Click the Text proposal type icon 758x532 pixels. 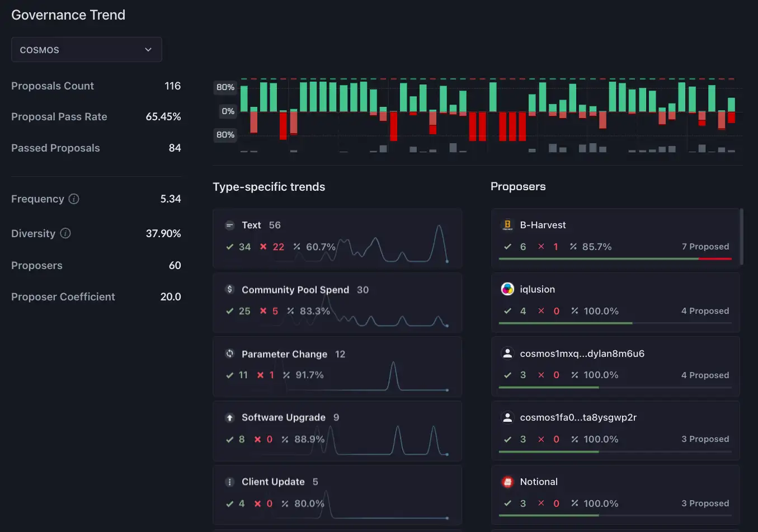coord(229,225)
